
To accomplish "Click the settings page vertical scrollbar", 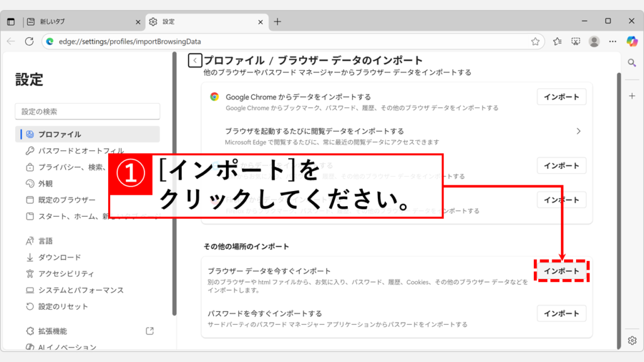I will pos(619,210).
